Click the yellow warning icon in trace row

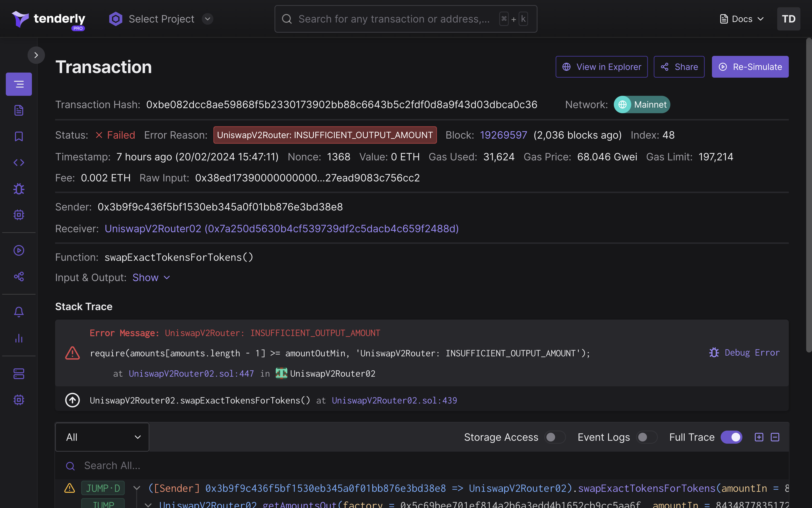point(69,488)
